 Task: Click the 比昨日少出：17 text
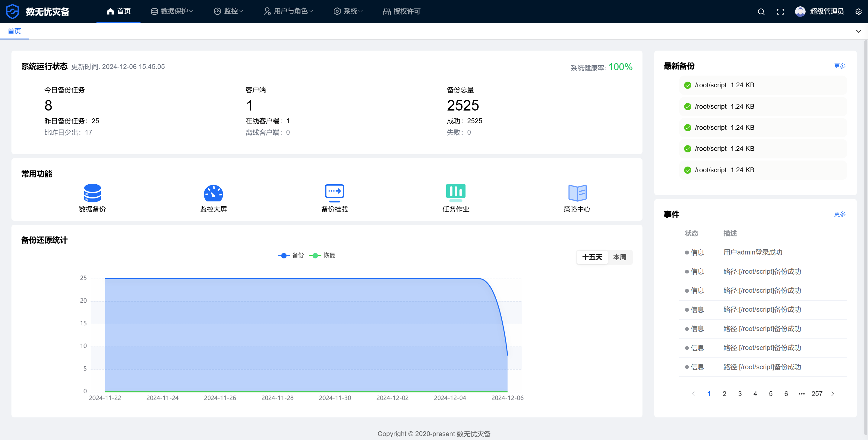[68, 132]
